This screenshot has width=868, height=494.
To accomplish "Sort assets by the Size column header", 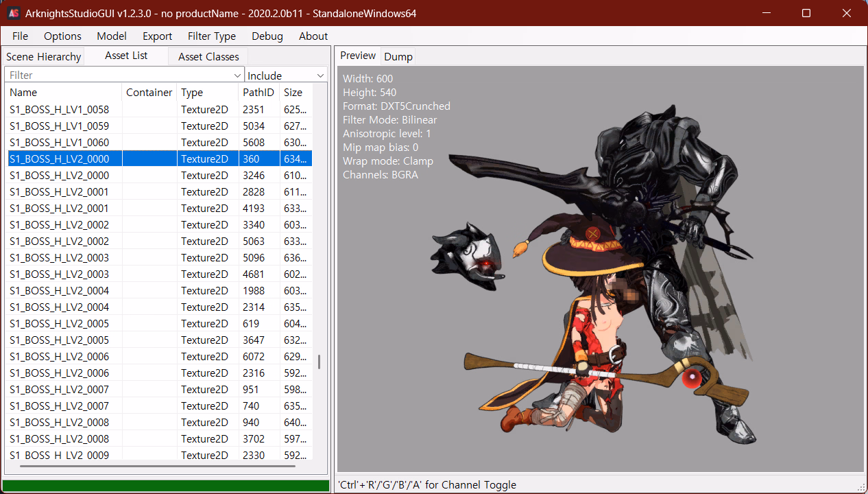I will coord(296,93).
